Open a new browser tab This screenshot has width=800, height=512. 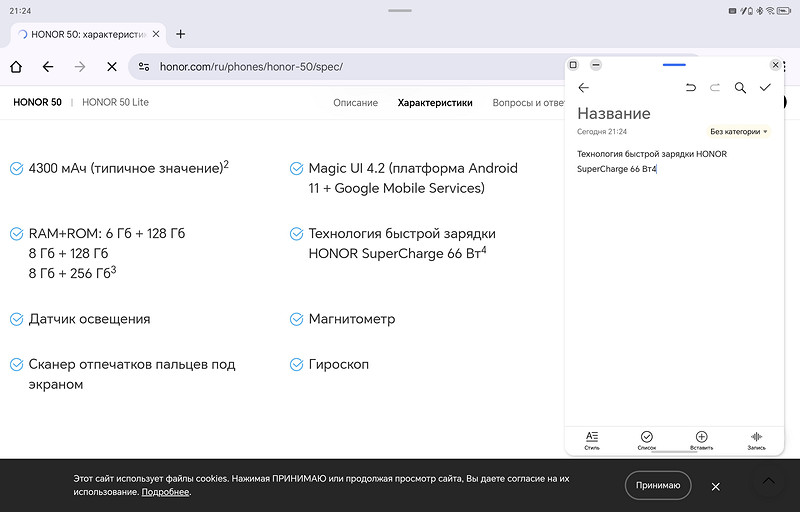click(180, 34)
